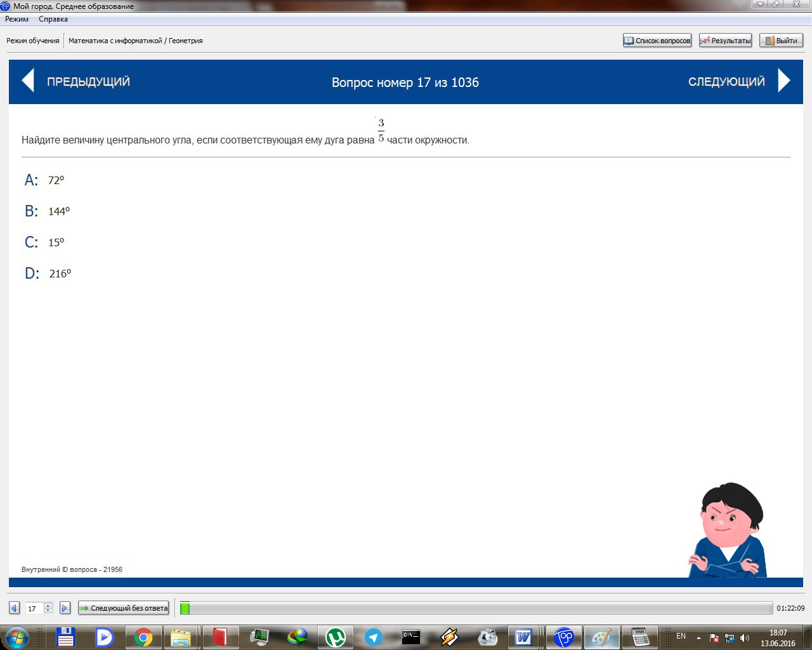This screenshot has height=650, width=812.
Task: Select answer A: 72°
Action: [56, 180]
